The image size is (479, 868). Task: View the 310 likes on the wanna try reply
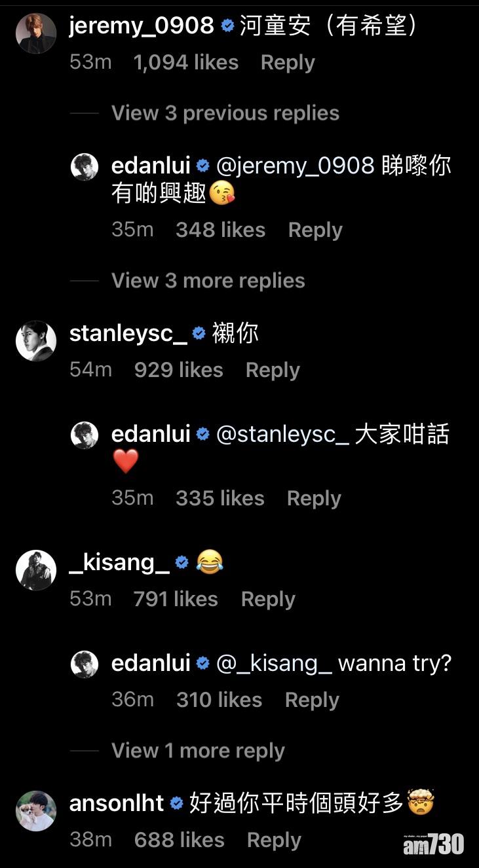click(219, 700)
